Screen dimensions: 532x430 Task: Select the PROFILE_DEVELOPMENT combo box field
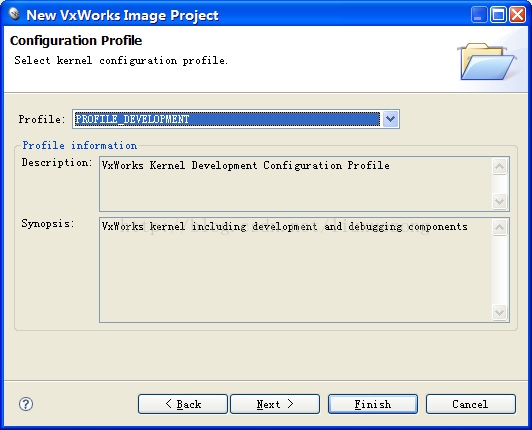(236, 119)
